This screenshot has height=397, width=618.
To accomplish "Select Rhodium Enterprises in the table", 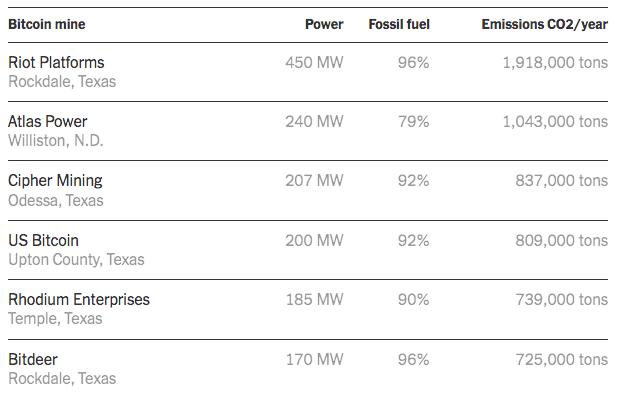I will point(79,300).
